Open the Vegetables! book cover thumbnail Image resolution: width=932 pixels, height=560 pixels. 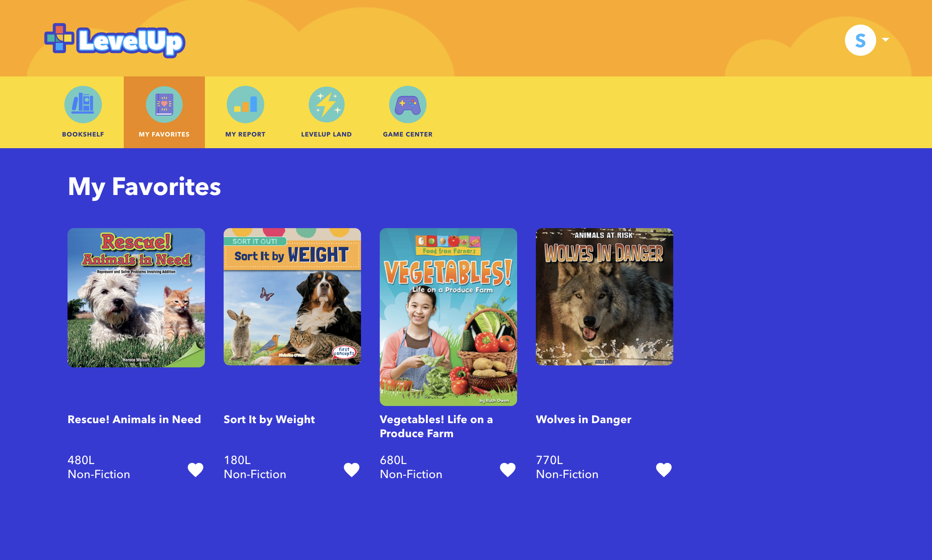coord(448,317)
